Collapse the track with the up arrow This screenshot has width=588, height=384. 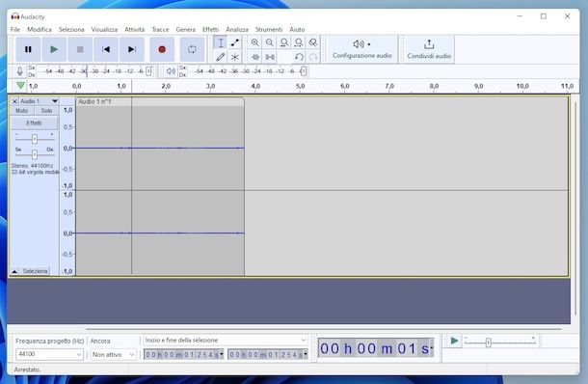[14, 271]
